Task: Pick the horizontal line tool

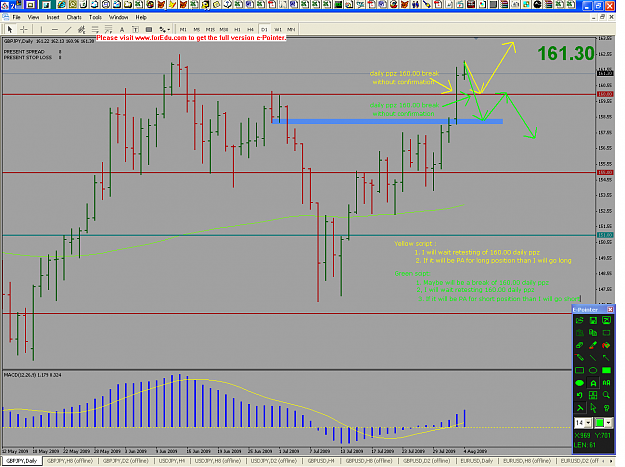Action: [55, 29]
